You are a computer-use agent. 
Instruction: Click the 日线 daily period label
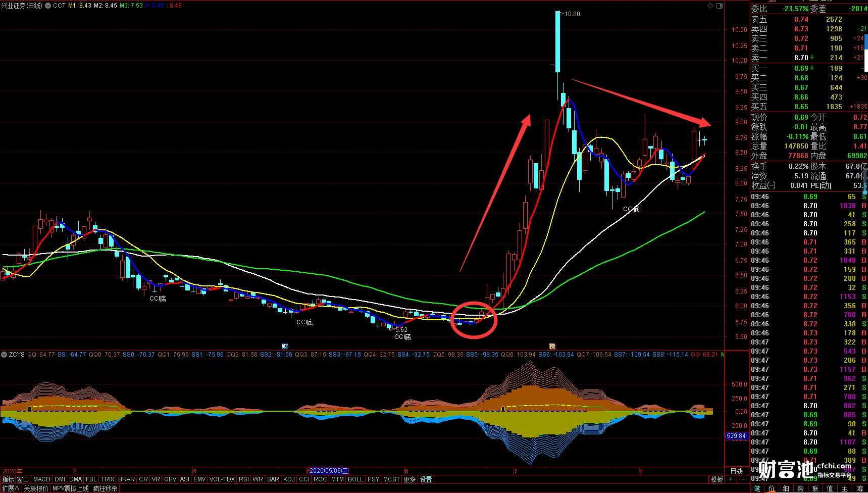pos(737,471)
